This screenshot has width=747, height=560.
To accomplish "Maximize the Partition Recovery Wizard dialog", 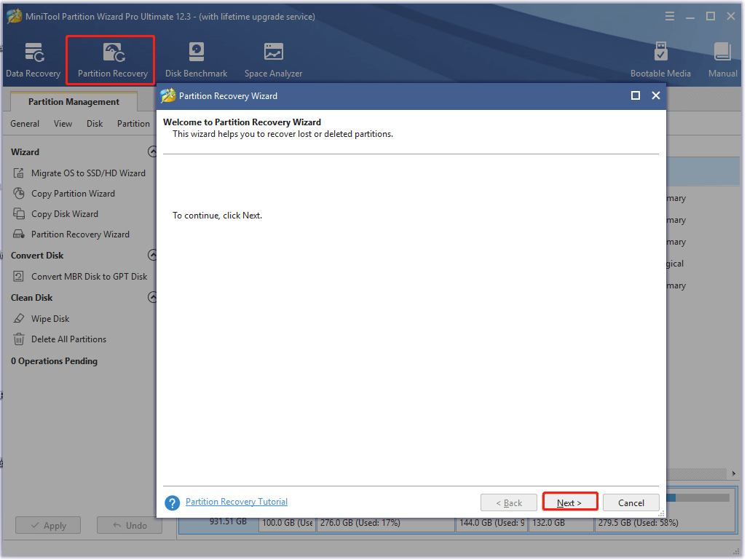I will 635,96.
